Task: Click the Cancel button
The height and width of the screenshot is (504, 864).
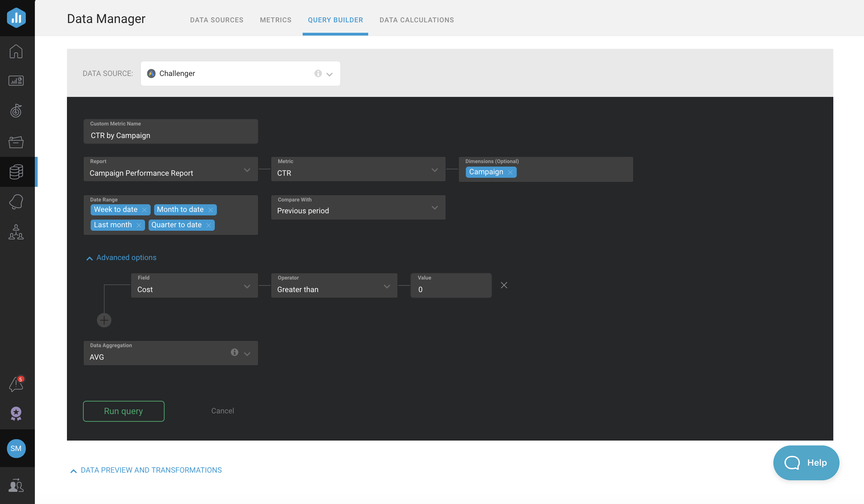Action: 222,411
